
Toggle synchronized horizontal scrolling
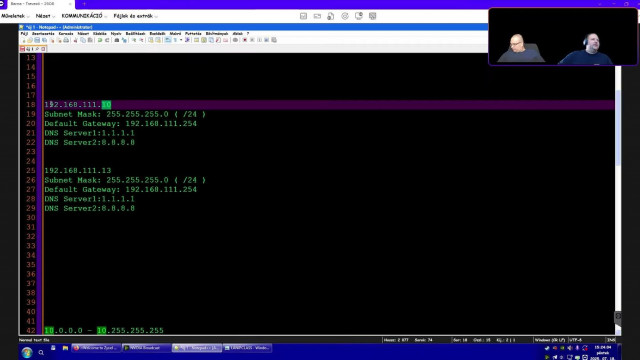[158, 40]
